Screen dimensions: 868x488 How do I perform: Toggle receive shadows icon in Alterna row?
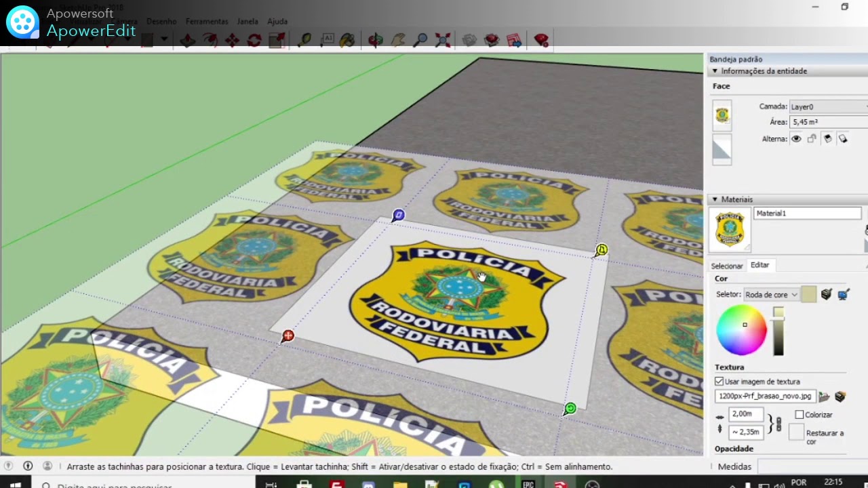click(827, 139)
